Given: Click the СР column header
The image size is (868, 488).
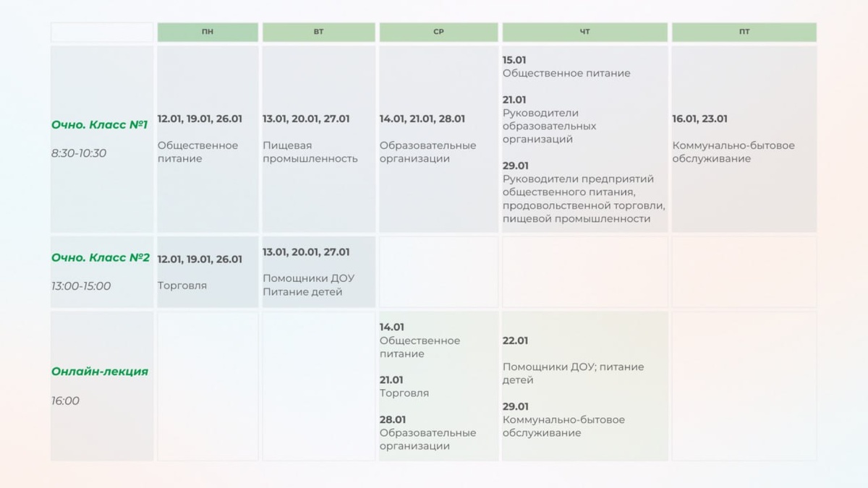Looking at the screenshot, I should tap(438, 33).
